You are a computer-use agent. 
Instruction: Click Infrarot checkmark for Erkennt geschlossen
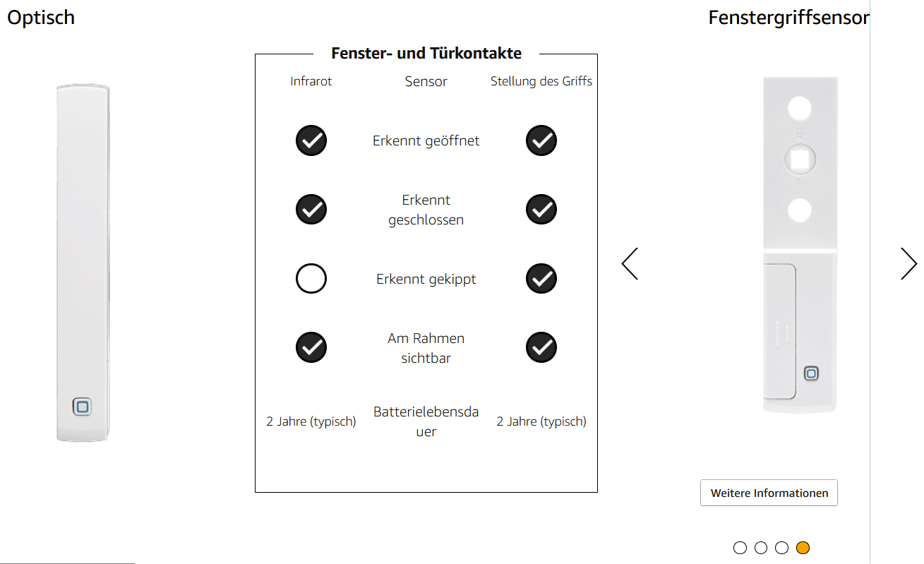tap(311, 210)
